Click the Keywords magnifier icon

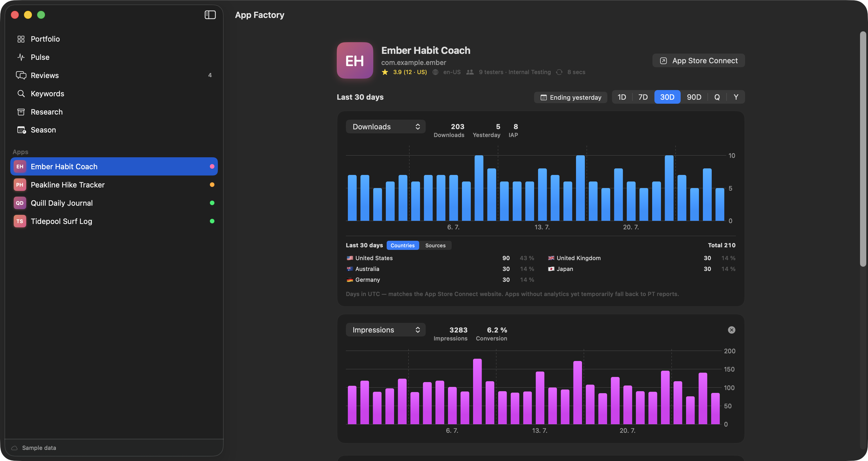[21, 94]
